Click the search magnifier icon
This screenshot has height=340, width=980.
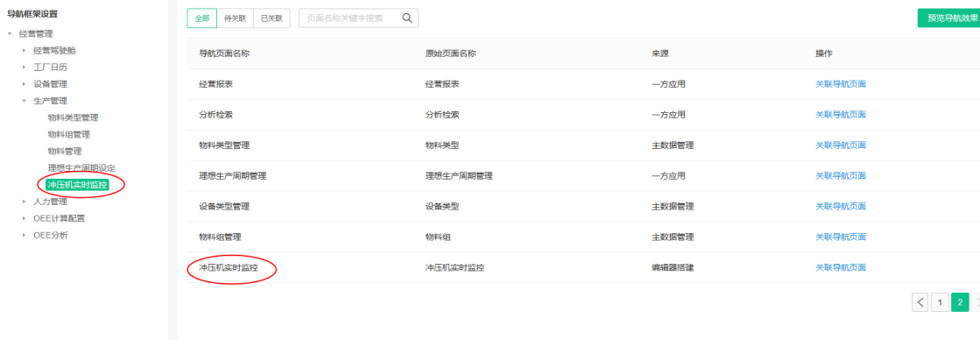pos(407,18)
